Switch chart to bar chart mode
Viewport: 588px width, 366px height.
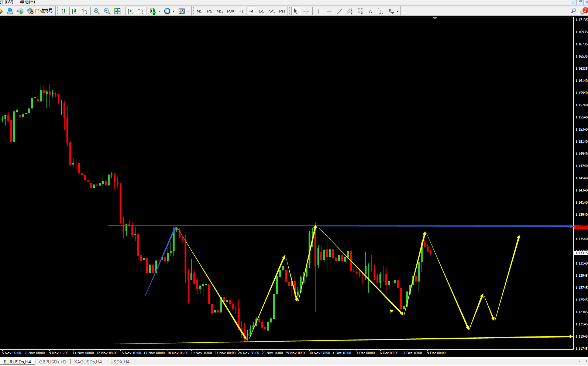coord(64,11)
